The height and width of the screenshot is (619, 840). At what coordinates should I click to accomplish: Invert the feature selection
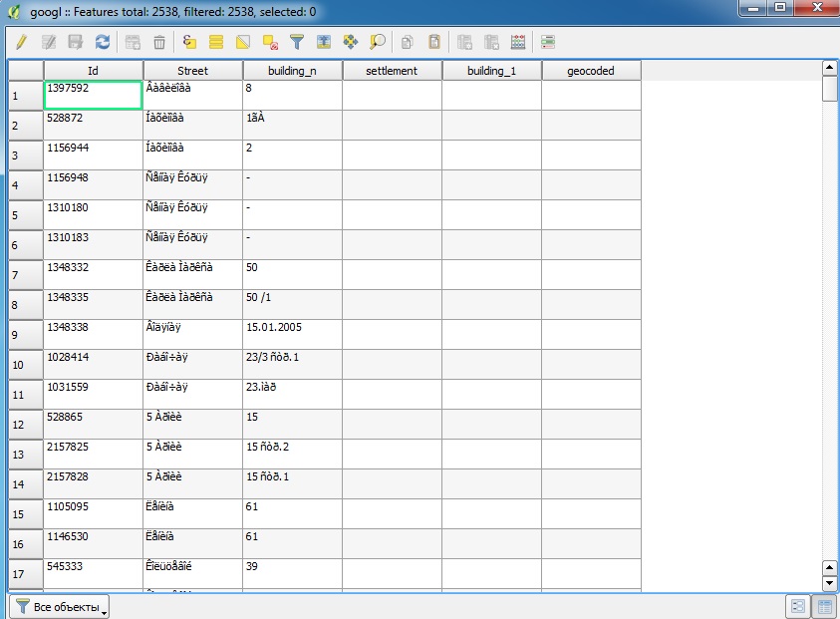(243, 42)
